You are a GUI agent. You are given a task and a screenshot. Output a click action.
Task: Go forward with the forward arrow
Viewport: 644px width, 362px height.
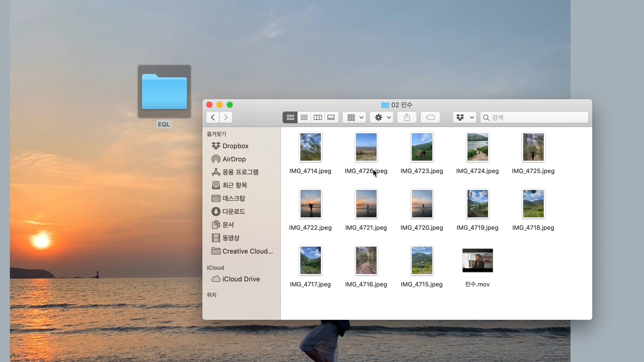point(226,117)
